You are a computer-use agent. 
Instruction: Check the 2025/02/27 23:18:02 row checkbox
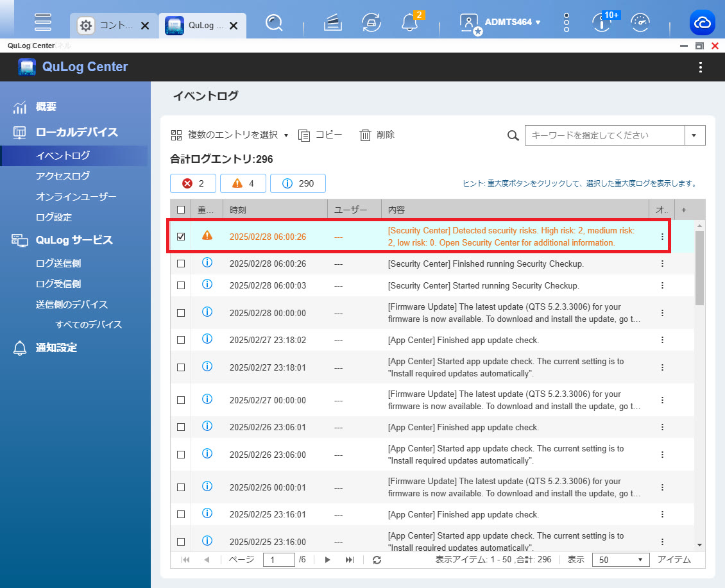coord(181,340)
